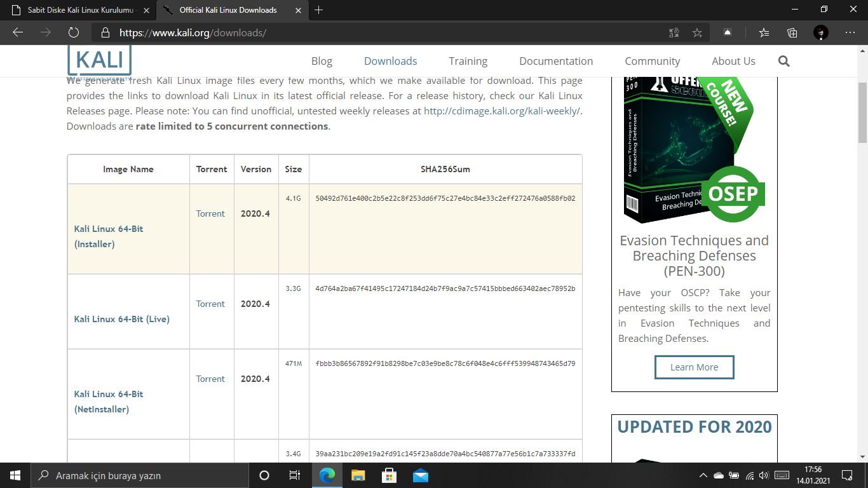View site security lock information
Screen dimensions: 868x488
[x=105, y=32]
